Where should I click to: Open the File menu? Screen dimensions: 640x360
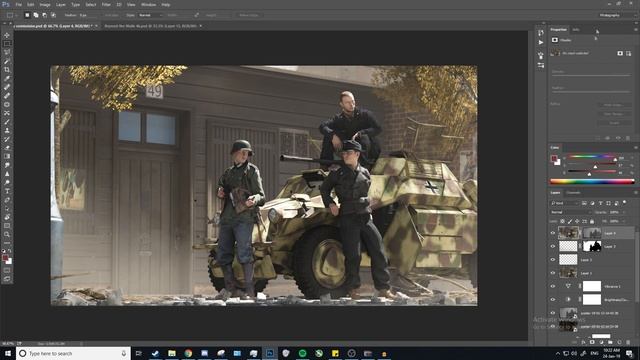click(x=19, y=4)
